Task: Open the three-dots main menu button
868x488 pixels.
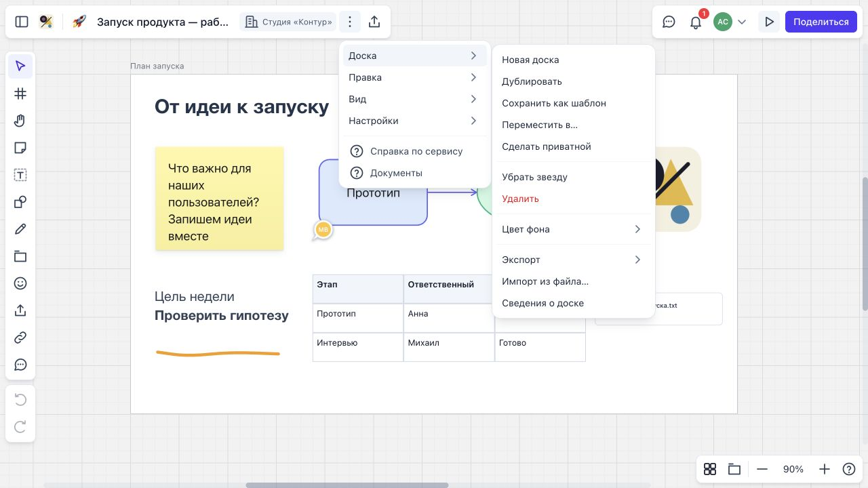Action: tap(349, 22)
